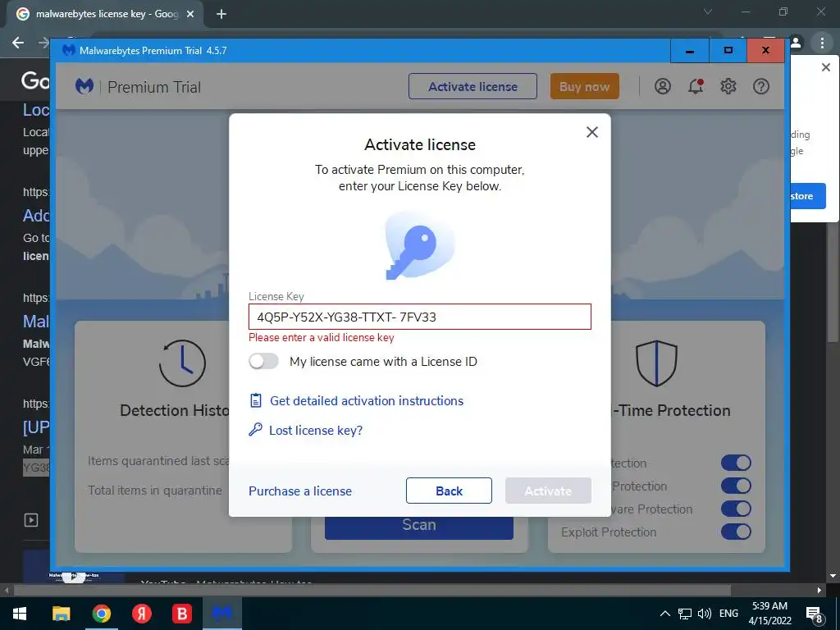
Task: Click the Detection History clock icon
Action: tap(182, 363)
